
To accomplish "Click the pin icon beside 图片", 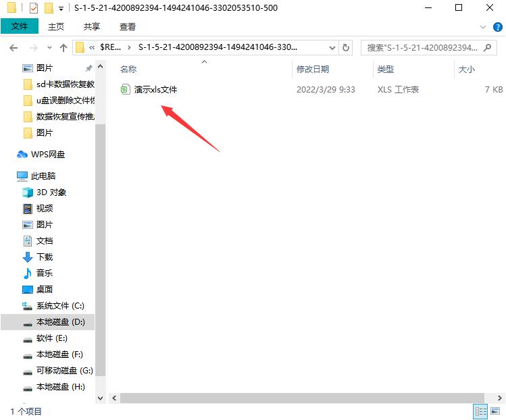I will point(88,68).
